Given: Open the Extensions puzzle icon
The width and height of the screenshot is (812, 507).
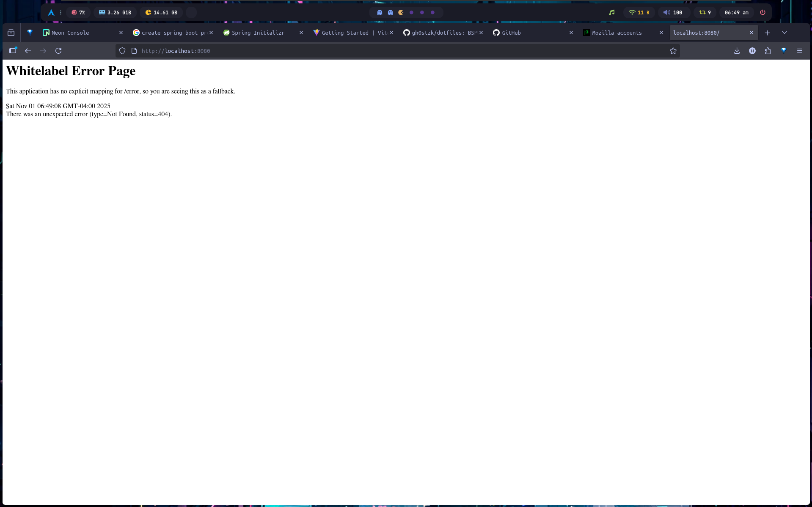Looking at the screenshot, I should (768, 51).
